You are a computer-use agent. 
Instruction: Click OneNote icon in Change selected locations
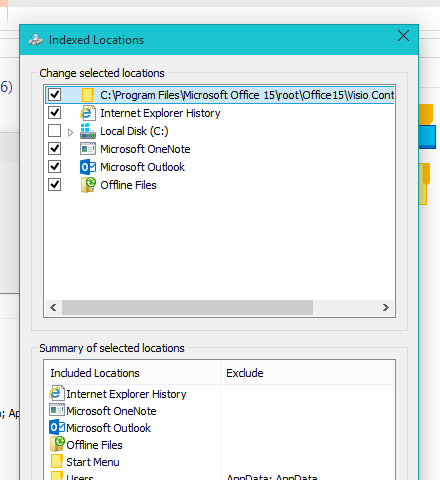[x=88, y=149]
